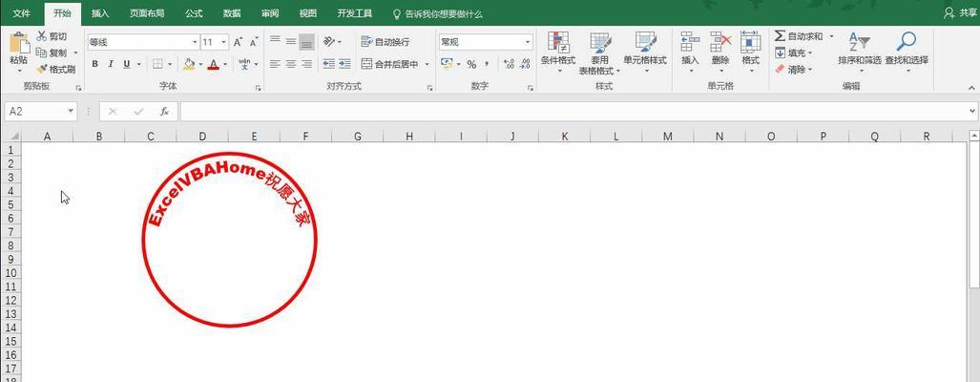The image size is (980, 382).
Task: Switch to Insert (插入) tab
Action: point(100,13)
